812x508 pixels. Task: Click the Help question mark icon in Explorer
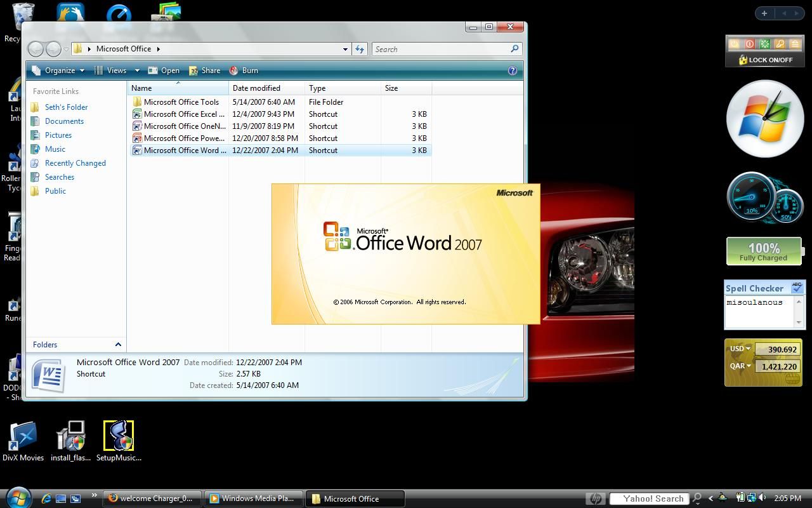point(513,70)
